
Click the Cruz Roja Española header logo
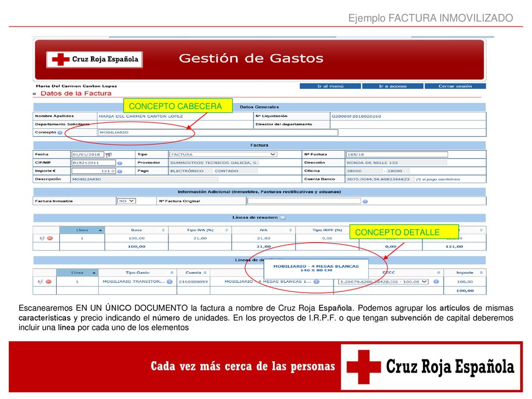(x=95, y=59)
